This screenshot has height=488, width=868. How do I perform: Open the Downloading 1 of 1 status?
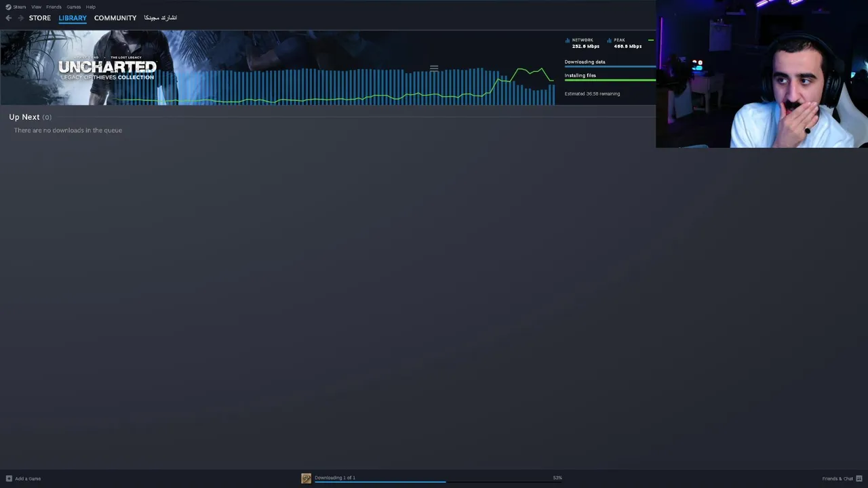tap(335, 478)
